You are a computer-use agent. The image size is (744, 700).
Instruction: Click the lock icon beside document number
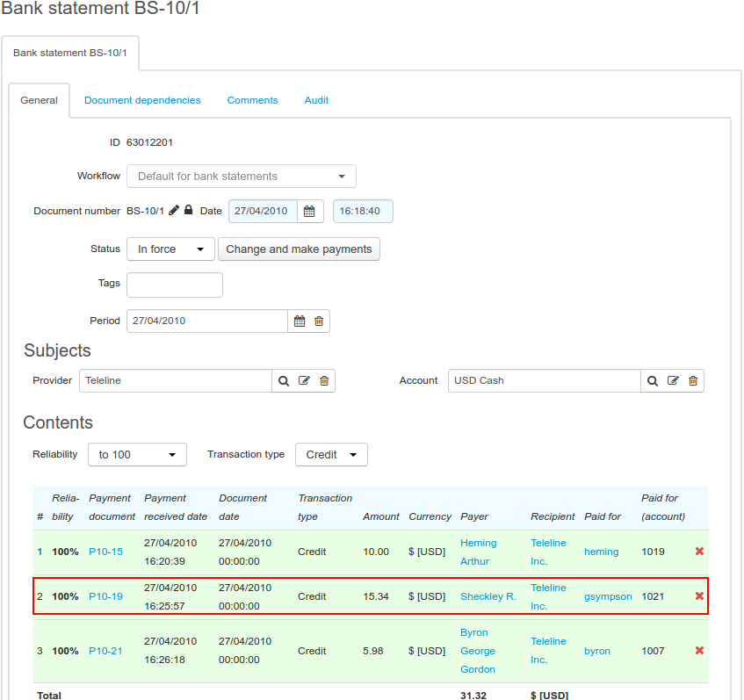(188, 210)
